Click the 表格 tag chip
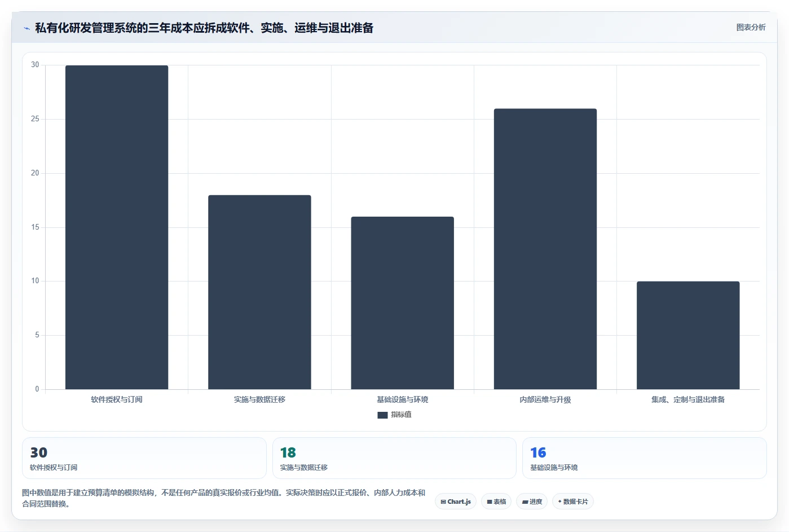 tap(496, 502)
